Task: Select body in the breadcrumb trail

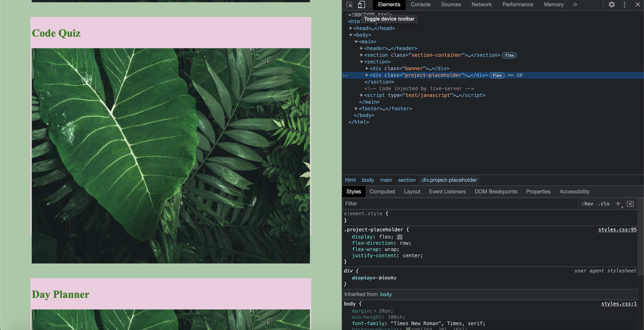Action: [x=368, y=180]
